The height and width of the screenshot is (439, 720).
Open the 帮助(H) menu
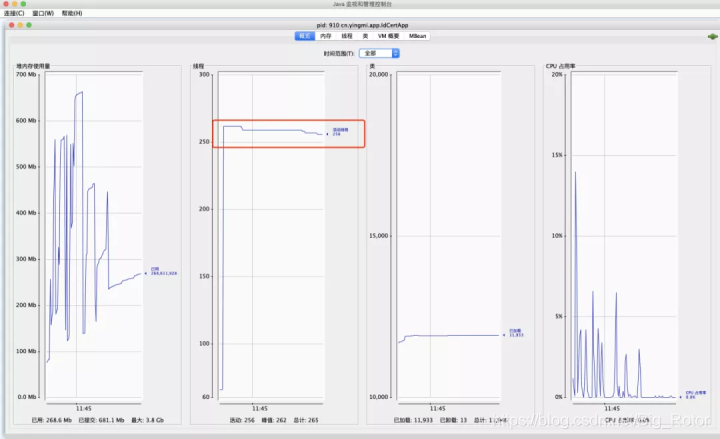point(72,13)
